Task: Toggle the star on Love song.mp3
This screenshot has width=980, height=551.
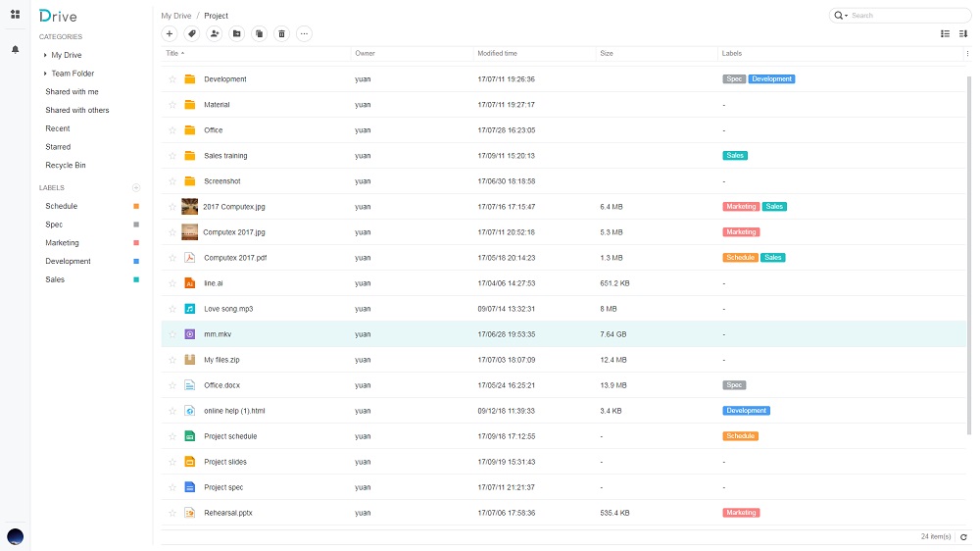Action: coord(172,309)
